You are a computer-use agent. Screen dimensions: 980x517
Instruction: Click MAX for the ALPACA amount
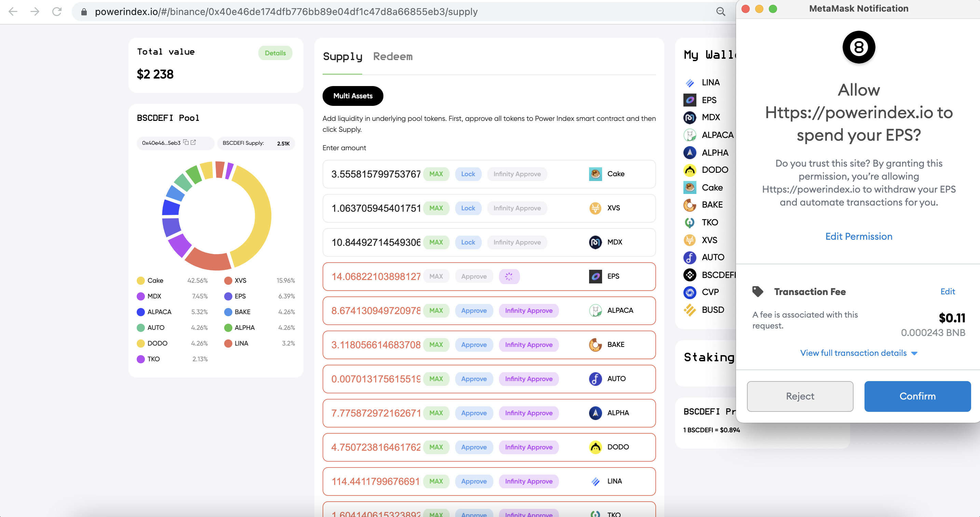coord(436,311)
